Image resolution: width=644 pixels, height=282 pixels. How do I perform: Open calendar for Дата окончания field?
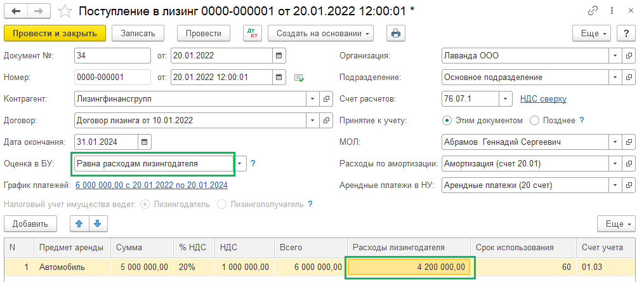point(144,142)
